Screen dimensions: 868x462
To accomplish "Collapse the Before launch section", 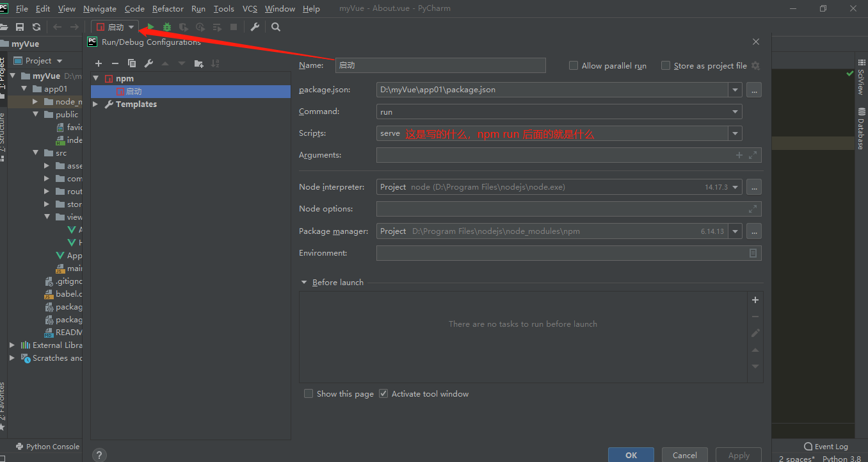I will click(x=303, y=282).
